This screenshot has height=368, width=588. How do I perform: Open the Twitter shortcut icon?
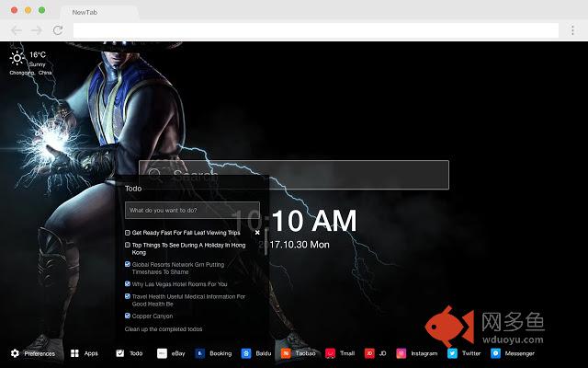coord(453,353)
